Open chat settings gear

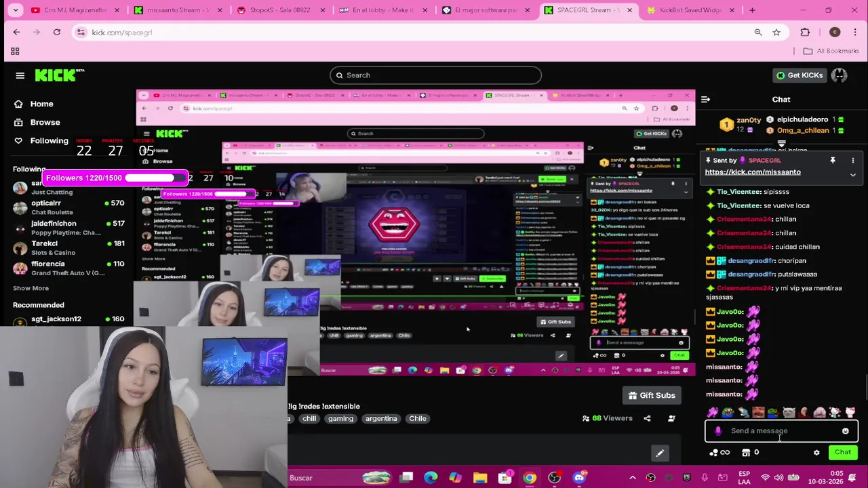click(x=816, y=453)
